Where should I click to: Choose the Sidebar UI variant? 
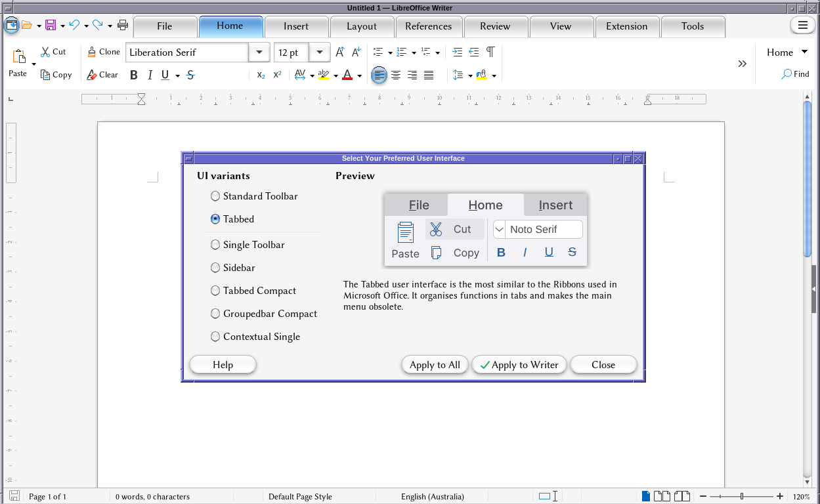(x=215, y=268)
